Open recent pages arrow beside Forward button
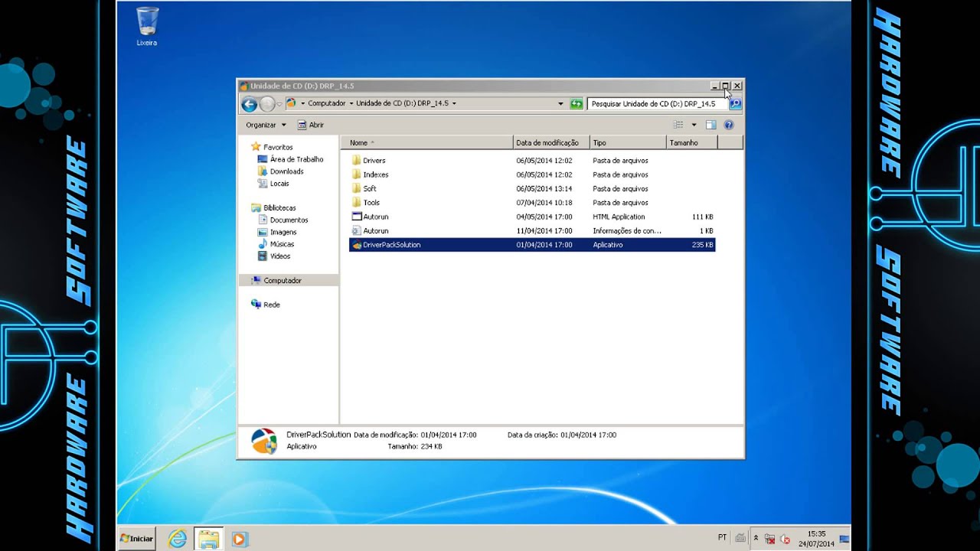Viewport: 980px width, 551px height. point(279,103)
